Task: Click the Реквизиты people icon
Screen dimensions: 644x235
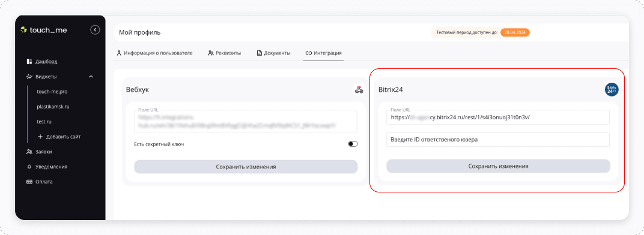Action: [x=211, y=53]
